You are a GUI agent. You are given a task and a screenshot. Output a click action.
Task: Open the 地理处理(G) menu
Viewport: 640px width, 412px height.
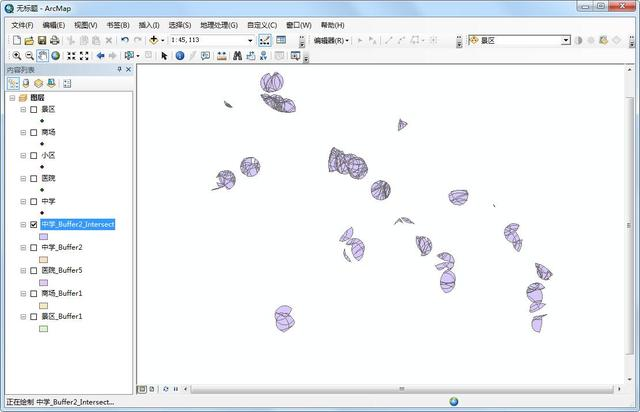(219, 25)
